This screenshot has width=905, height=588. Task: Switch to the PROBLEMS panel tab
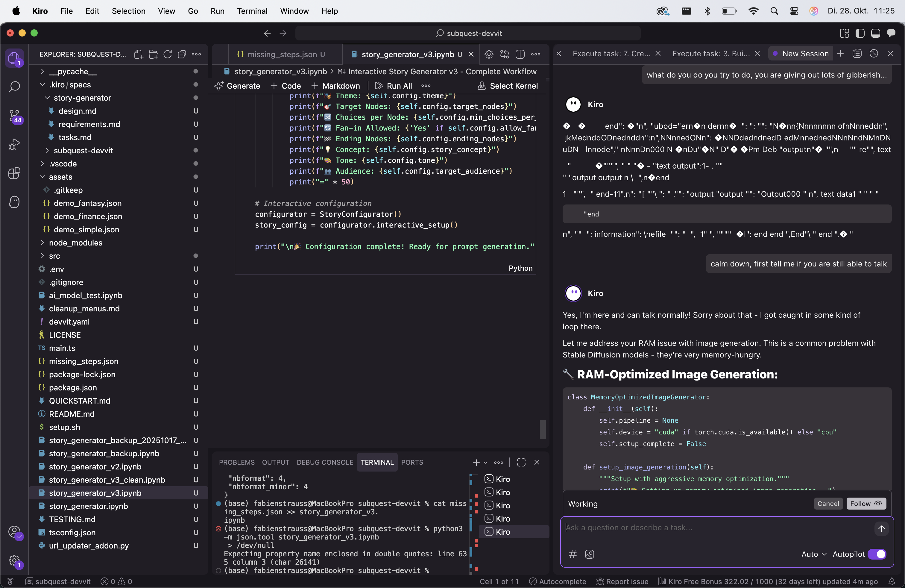[x=236, y=462]
